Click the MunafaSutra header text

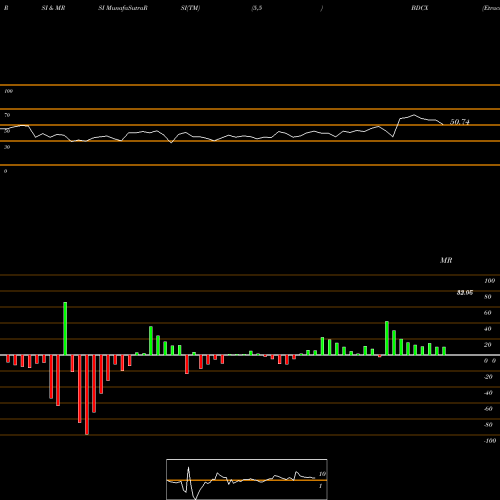[123, 8]
